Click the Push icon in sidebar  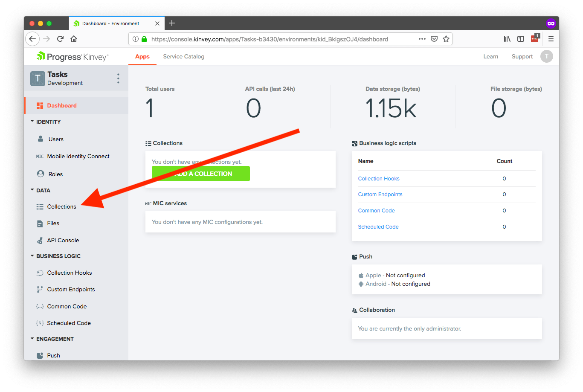click(x=40, y=356)
